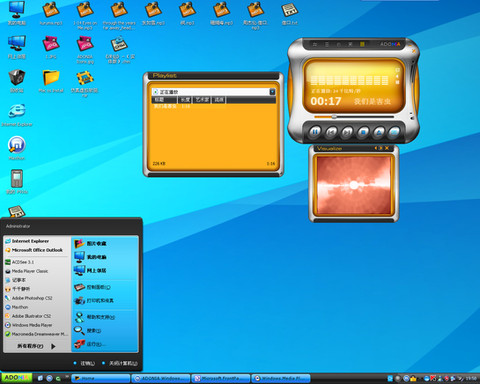
Task: Skip to the previous track
Action: point(331,132)
